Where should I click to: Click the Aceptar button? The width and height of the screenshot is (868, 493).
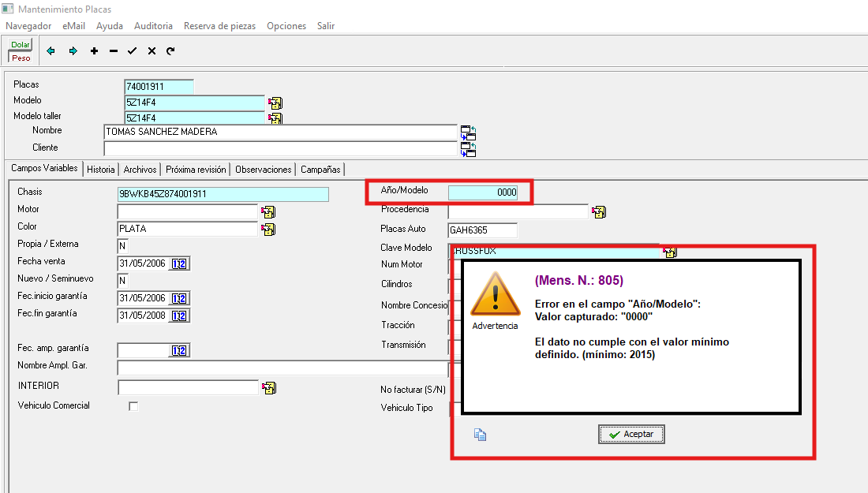[x=631, y=435]
